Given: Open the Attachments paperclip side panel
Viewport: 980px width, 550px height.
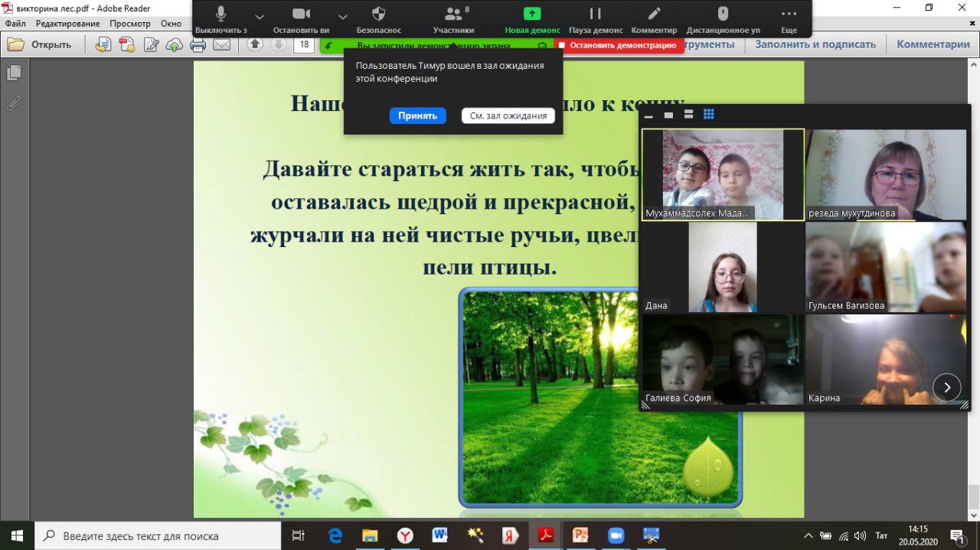Looking at the screenshot, I should point(13,104).
